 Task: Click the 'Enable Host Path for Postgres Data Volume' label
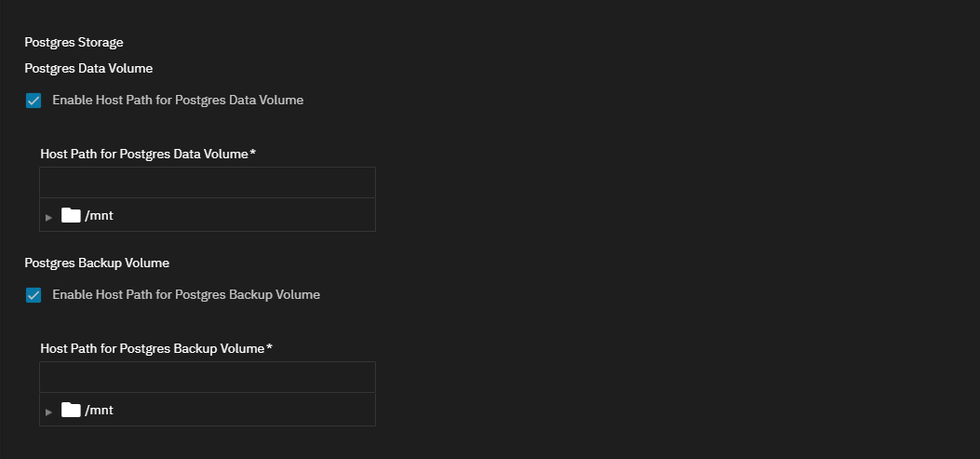(178, 101)
